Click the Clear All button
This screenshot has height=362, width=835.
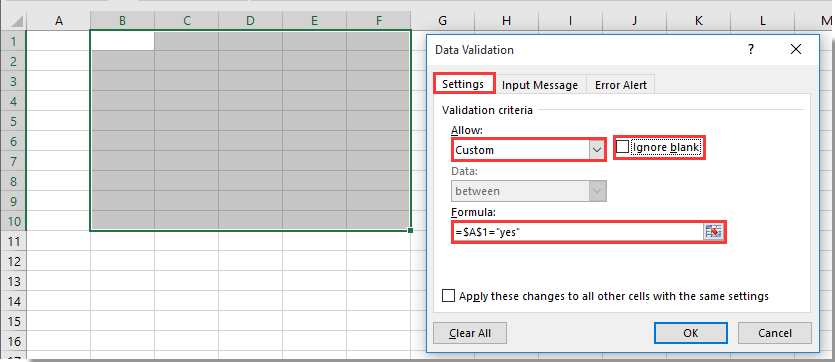click(470, 333)
